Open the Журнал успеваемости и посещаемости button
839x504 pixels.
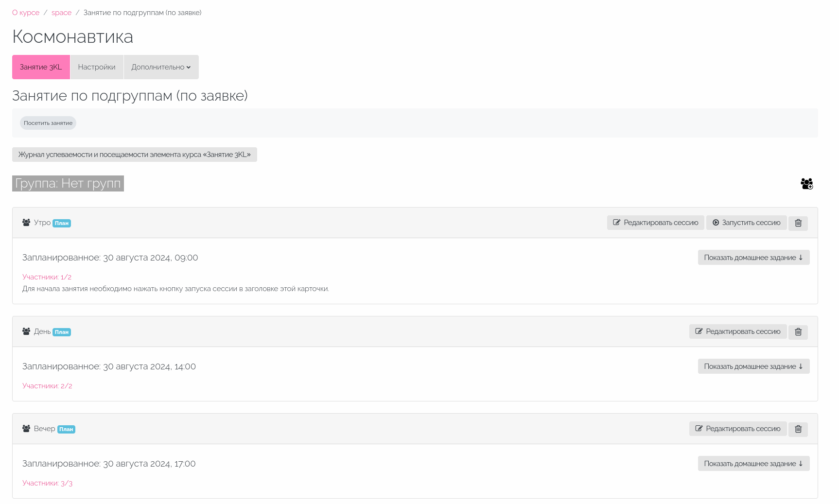tap(135, 155)
